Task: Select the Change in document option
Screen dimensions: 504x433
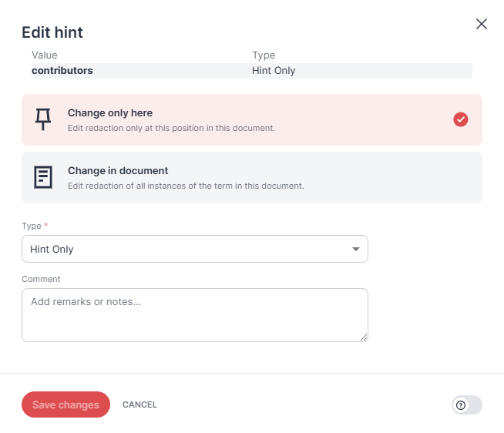Action: (252, 177)
